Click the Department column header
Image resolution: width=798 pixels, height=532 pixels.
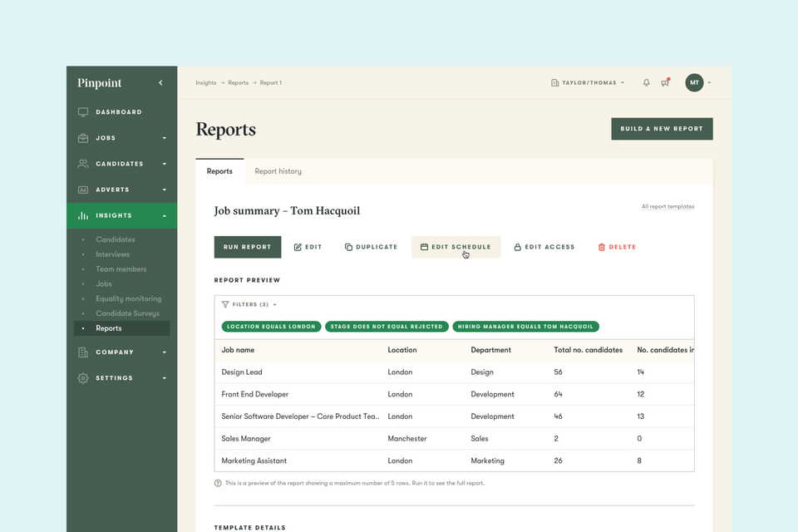490,350
